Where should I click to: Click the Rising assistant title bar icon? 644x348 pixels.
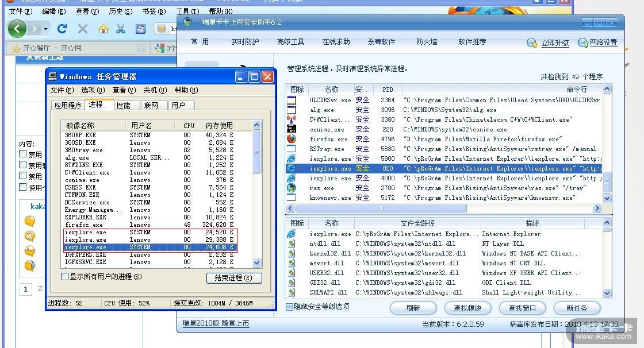point(187,22)
